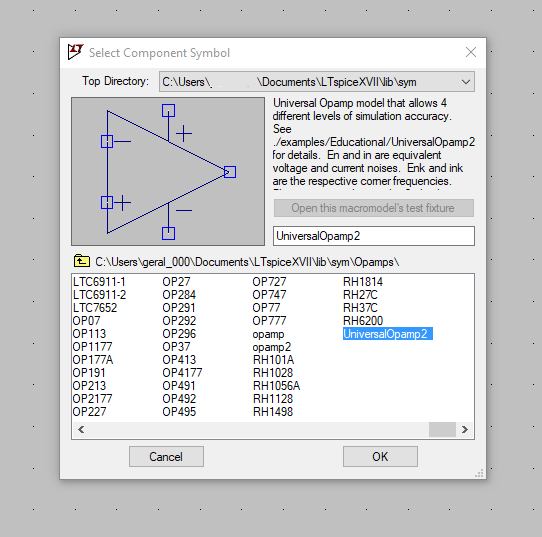The width and height of the screenshot is (542, 537).
Task: Select OP495 in the list
Action: tap(179, 412)
